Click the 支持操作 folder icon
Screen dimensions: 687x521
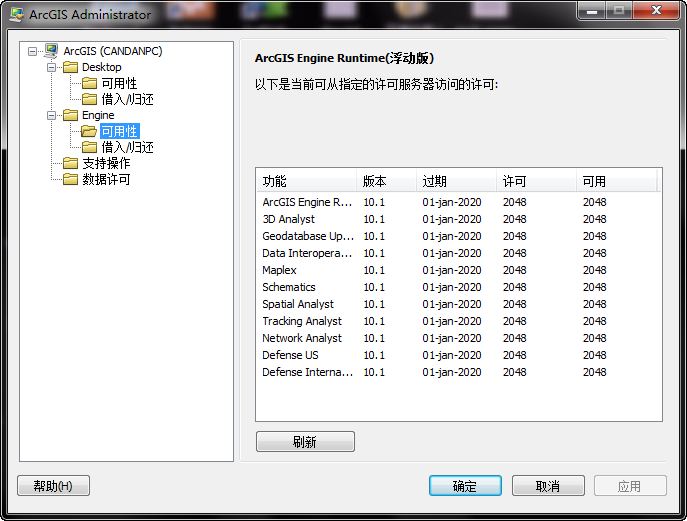point(70,163)
